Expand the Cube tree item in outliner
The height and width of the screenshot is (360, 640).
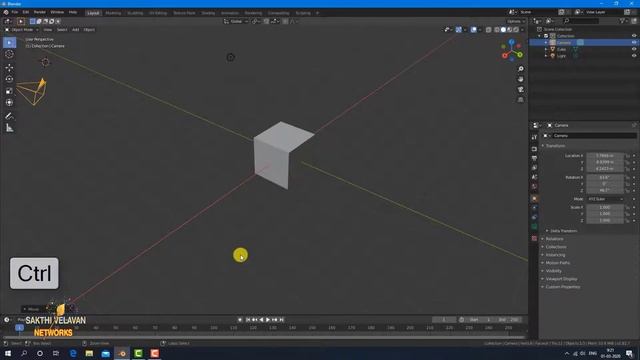tap(546, 49)
